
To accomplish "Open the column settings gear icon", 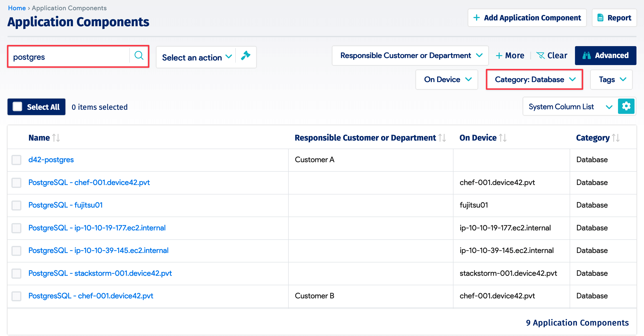I will coord(627,106).
